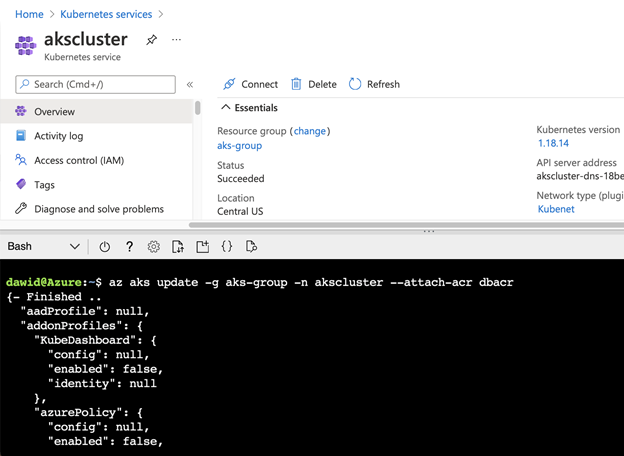Viewport: 624px width, 456px height.
Task: Collapse the Essentials section chevron
Action: click(x=226, y=107)
